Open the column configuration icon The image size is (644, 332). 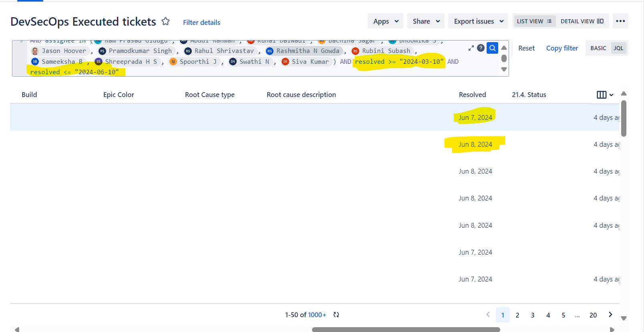605,95
